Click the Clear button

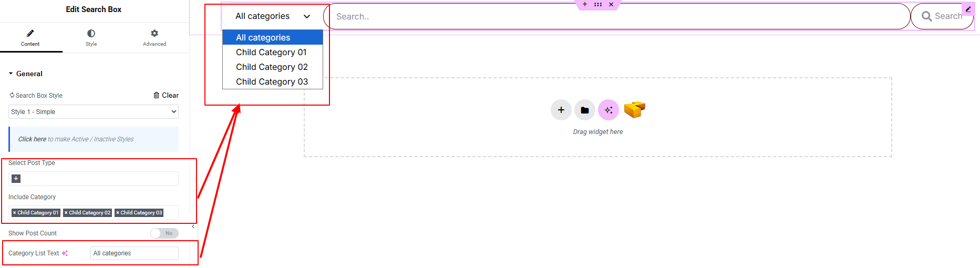pyautogui.click(x=166, y=95)
